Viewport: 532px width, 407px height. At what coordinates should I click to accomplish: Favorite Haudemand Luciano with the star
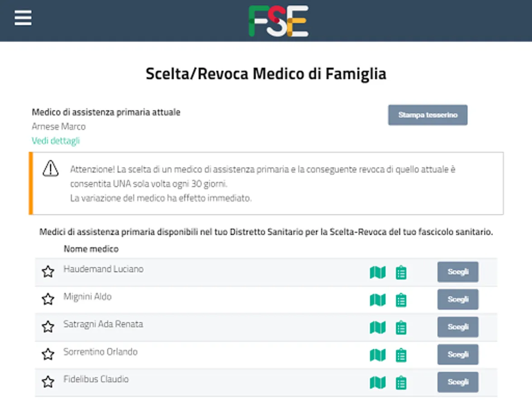coord(48,272)
